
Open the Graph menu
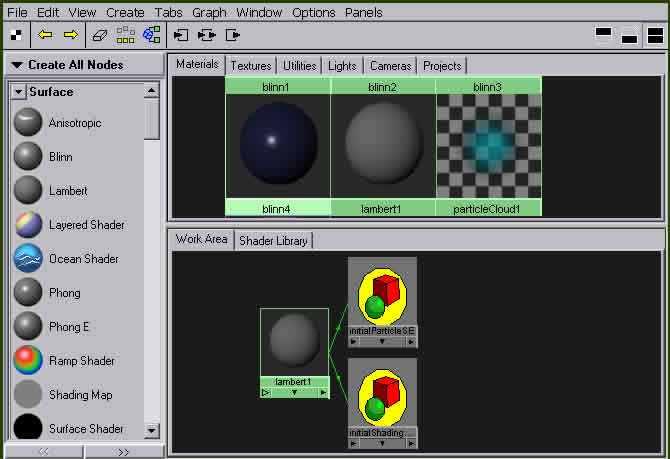point(209,13)
